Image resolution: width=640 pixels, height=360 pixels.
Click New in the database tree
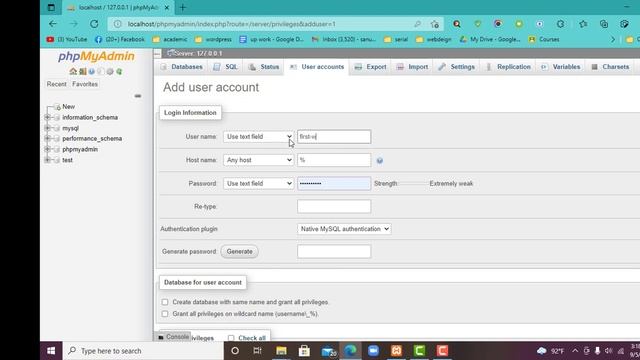pyautogui.click(x=69, y=107)
